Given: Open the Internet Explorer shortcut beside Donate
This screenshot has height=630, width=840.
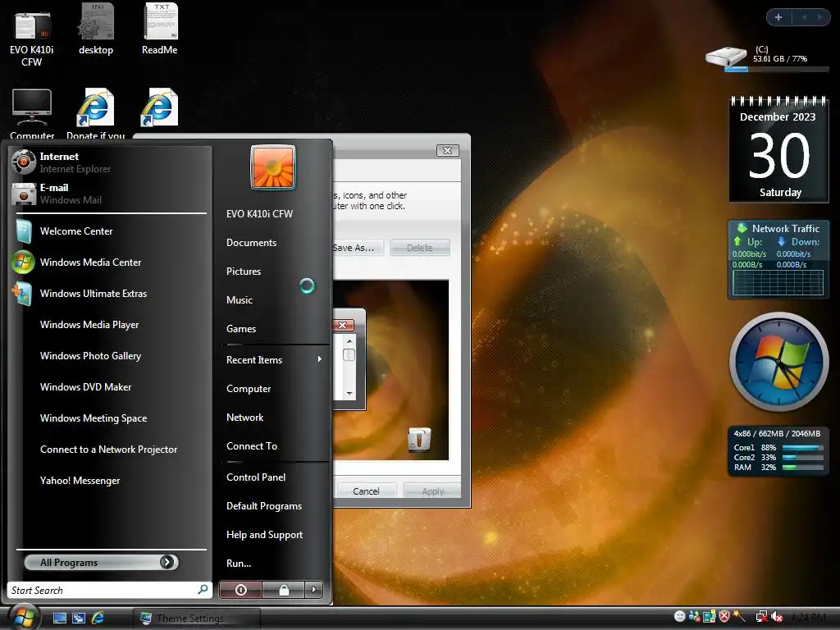Looking at the screenshot, I should (x=158, y=107).
